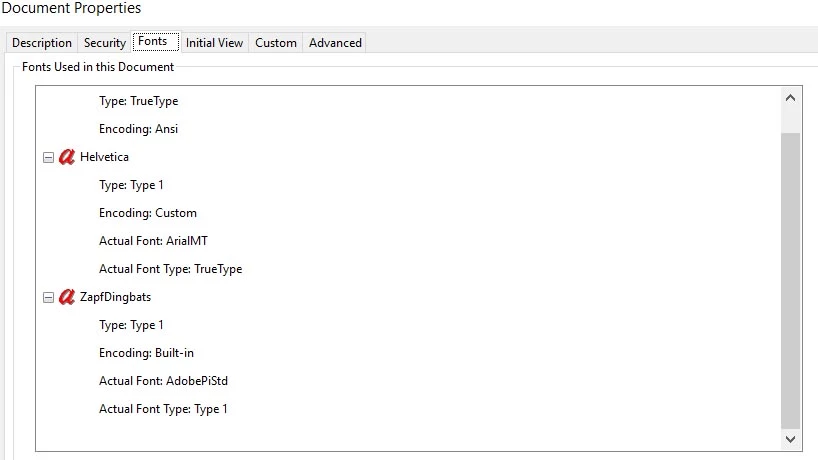Click the scrollbar down arrow
Viewport: 818px width, 460px height.
click(x=790, y=439)
